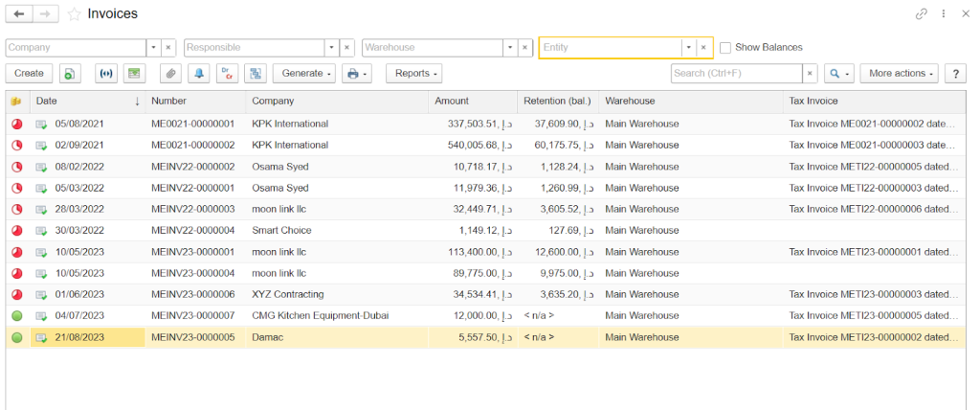Add Invoices to favorites with star icon
Viewport: 980px width, 410px height.
tap(75, 14)
